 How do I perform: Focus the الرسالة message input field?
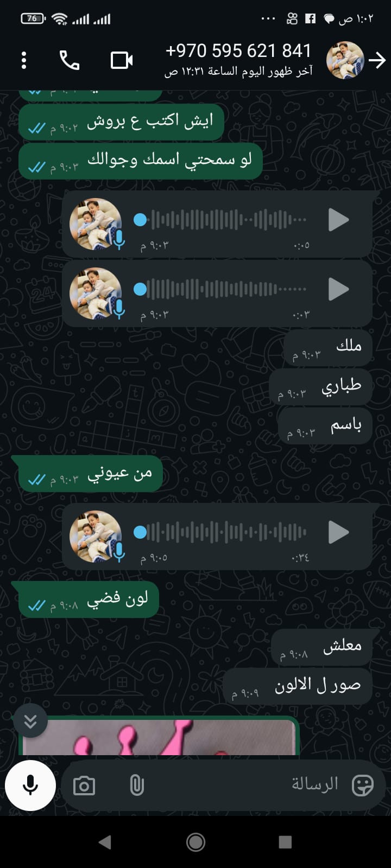tap(245, 785)
